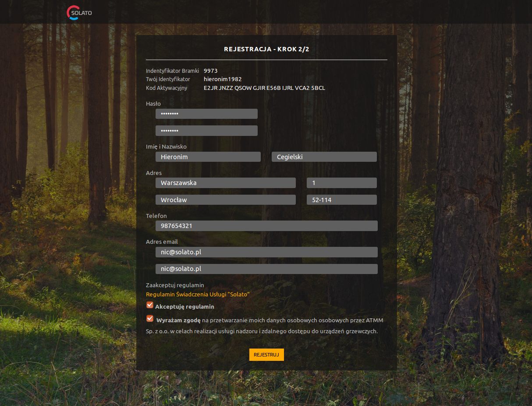Toggle the Wyrażam zgodę consent checkbox

150,318
